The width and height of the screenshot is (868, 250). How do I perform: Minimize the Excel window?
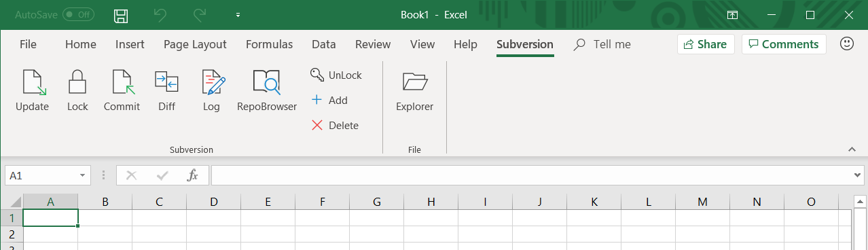772,15
